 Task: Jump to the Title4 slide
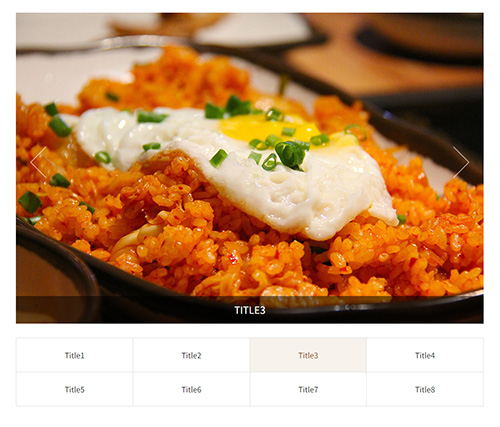pos(425,355)
